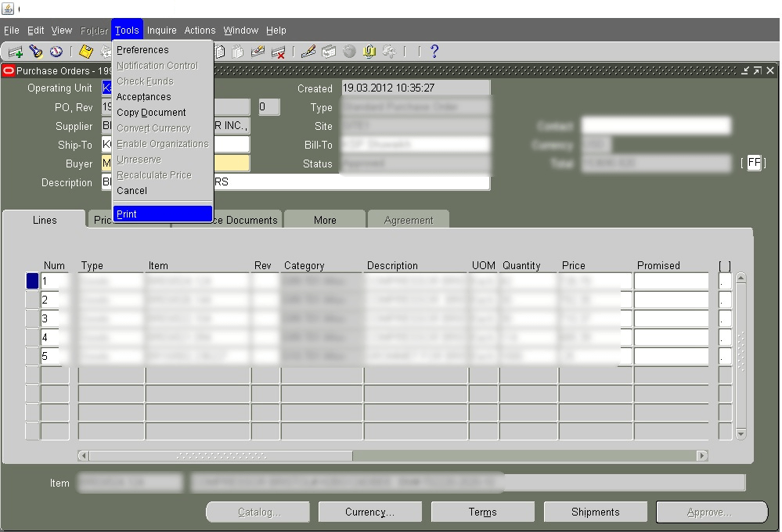Open Window Help via the blue question mark icon
The width and height of the screenshot is (782, 532).
pyautogui.click(x=434, y=50)
